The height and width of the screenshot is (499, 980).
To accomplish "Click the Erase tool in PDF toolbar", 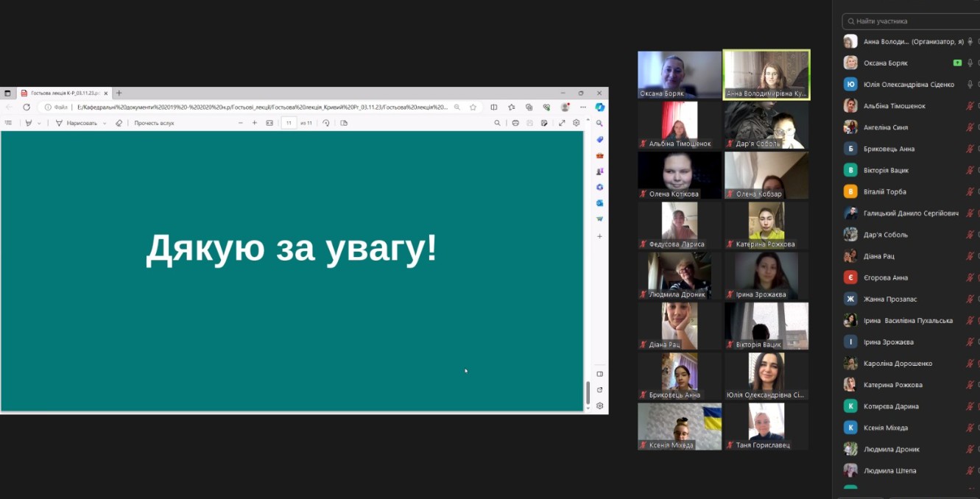I will (119, 123).
